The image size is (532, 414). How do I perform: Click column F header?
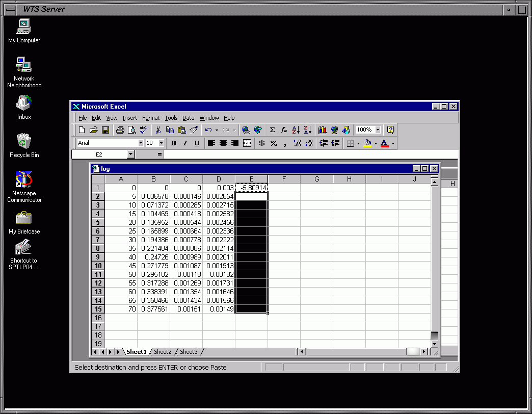click(284, 179)
